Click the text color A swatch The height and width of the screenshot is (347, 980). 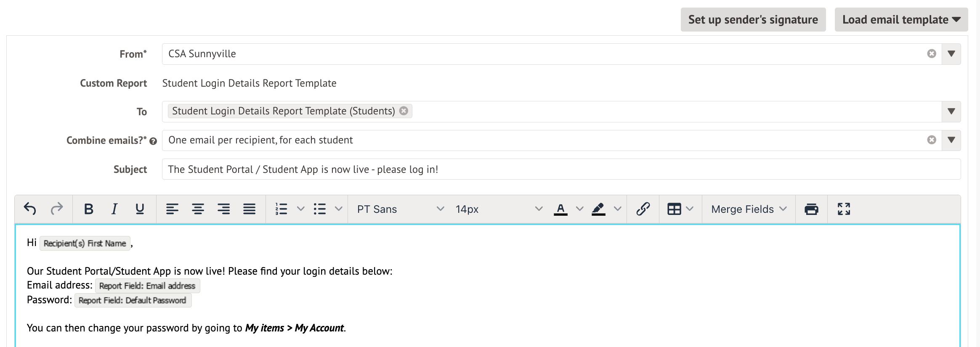coord(560,209)
